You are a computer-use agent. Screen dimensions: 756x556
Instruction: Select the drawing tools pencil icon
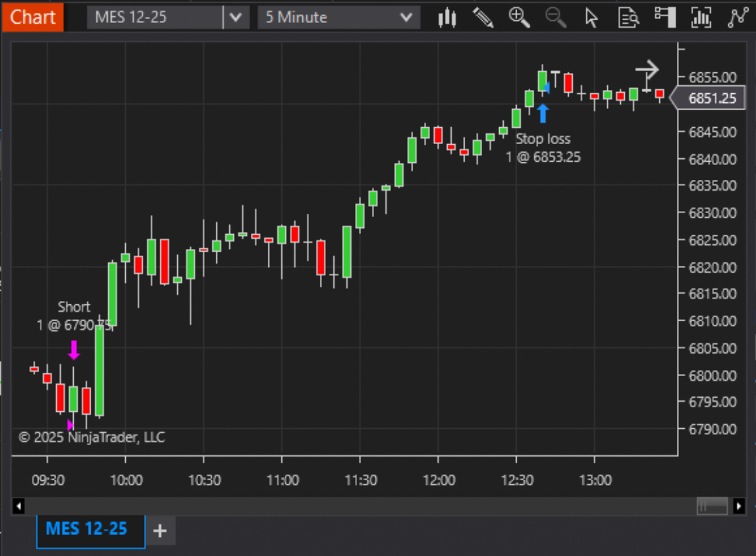tap(483, 18)
